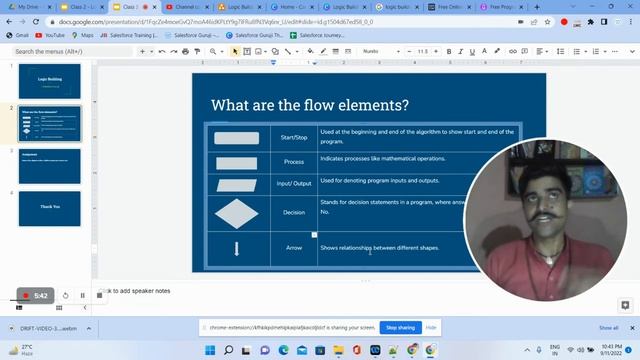
Task: Restart the recording with the circular arrow
Action: pos(65,296)
